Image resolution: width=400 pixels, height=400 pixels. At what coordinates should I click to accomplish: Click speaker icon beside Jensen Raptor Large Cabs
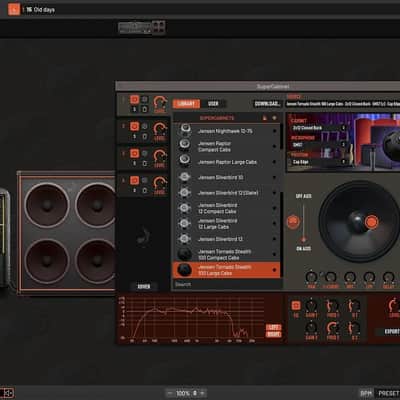[185, 160]
